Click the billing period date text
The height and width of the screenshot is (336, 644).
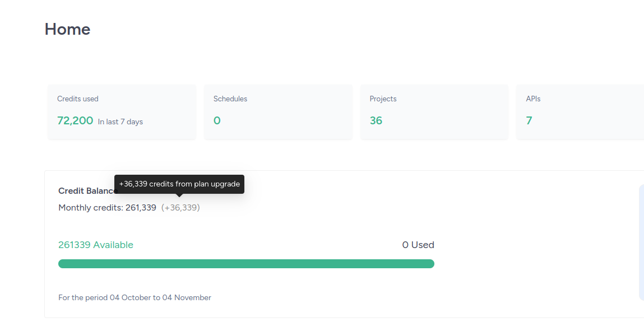pyautogui.click(x=135, y=297)
